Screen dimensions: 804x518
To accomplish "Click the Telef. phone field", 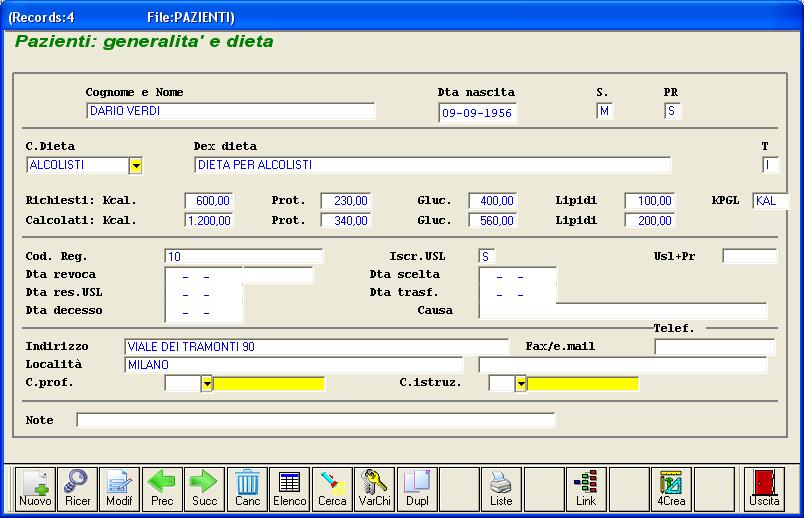I will (x=715, y=347).
